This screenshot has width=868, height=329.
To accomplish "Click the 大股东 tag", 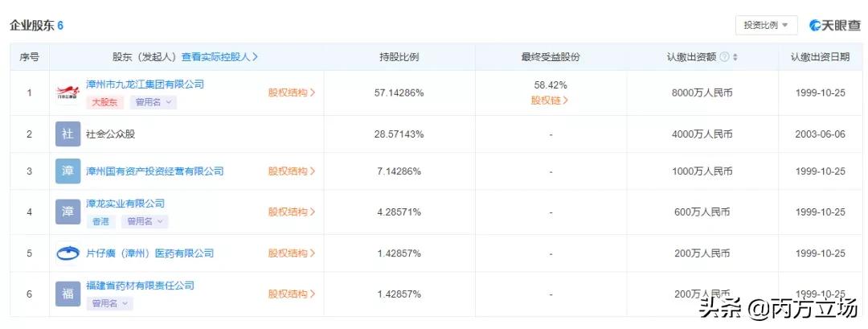I will pos(104,102).
